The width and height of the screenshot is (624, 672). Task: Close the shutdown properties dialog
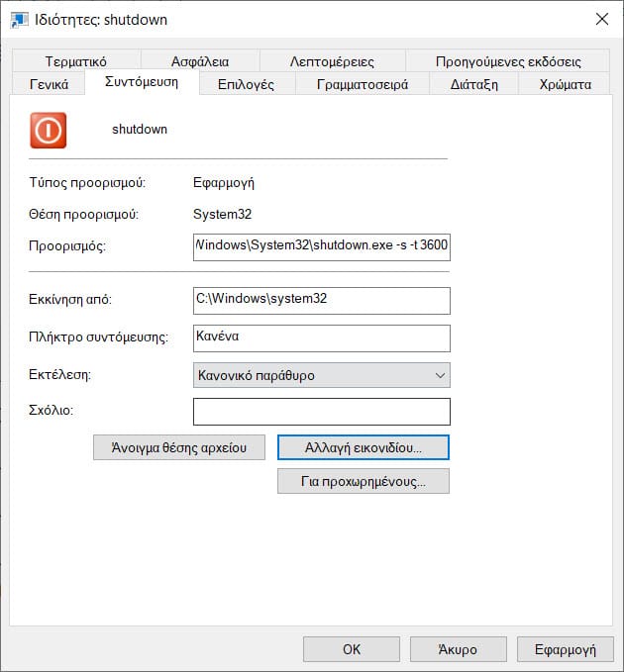pyautogui.click(x=600, y=19)
